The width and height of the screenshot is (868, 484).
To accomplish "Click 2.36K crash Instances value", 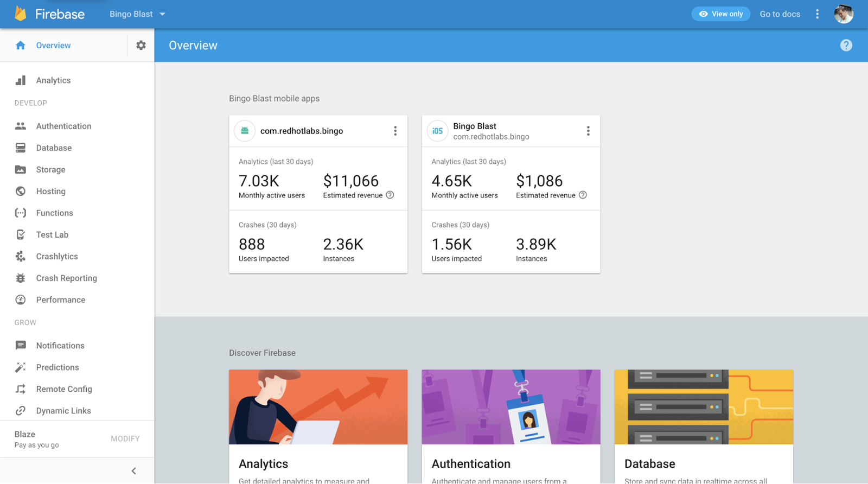I will tap(343, 244).
